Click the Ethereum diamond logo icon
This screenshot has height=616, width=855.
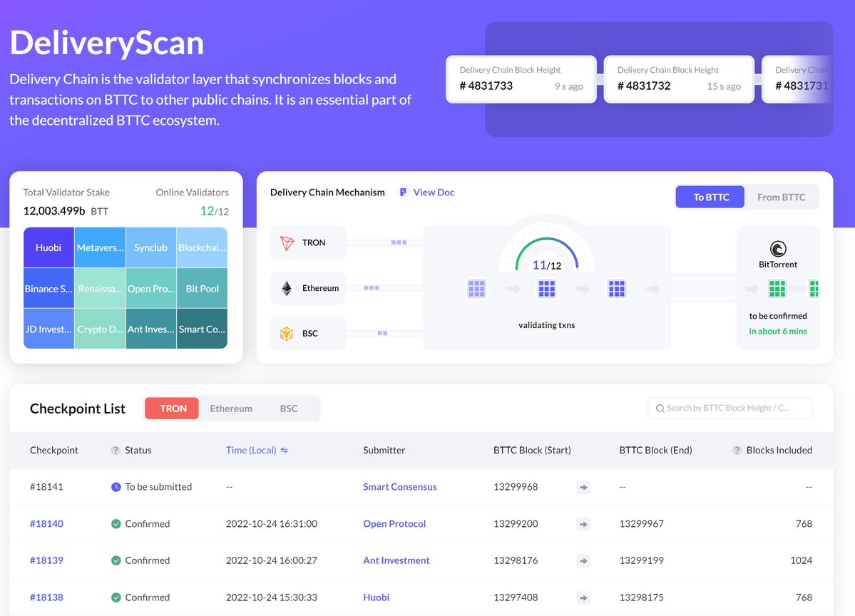click(x=287, y=288)
